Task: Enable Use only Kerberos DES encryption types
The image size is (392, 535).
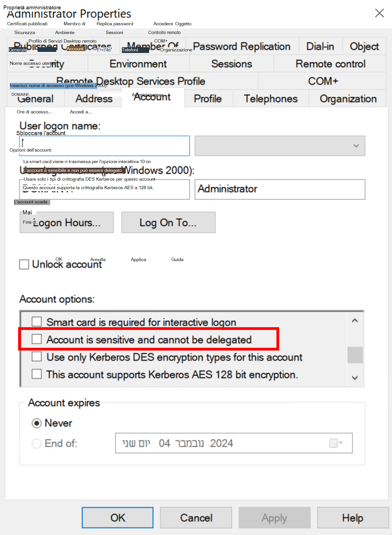Action: tap(37, 357)
